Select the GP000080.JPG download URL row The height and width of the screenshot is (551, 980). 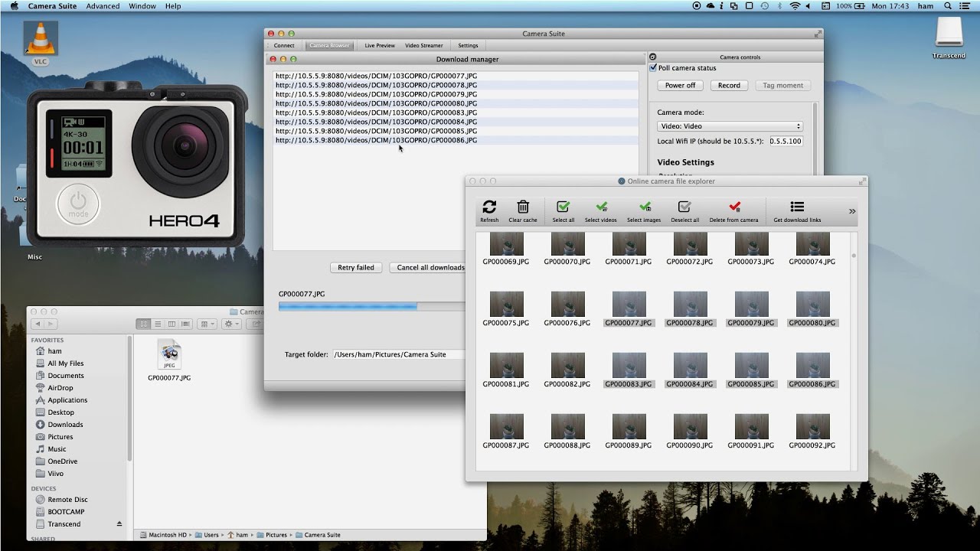click(456, 103)
